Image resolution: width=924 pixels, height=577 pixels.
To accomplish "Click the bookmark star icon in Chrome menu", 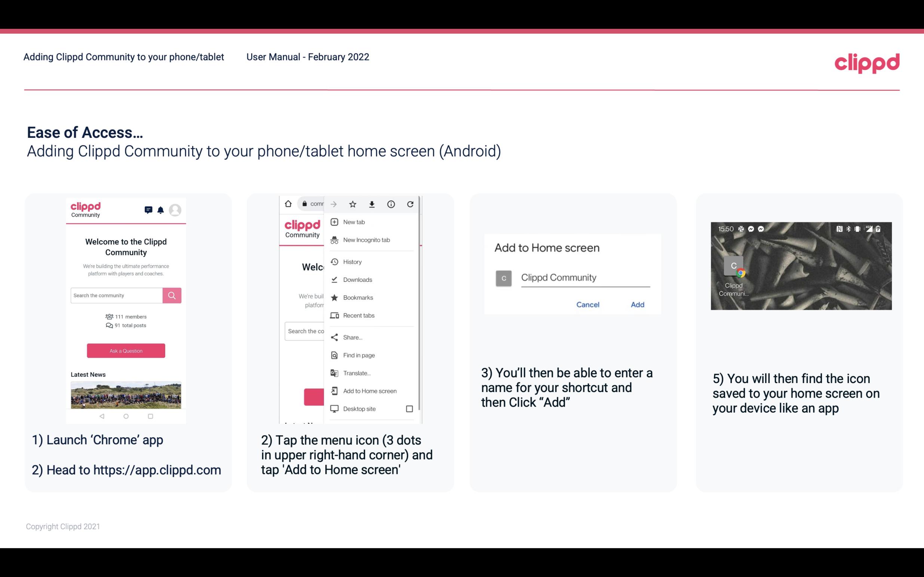I will click(x=353, y=203).
